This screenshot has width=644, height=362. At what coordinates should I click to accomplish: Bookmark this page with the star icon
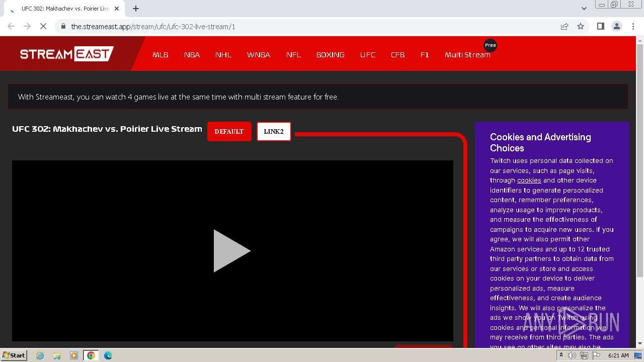(x=581, y=26)
